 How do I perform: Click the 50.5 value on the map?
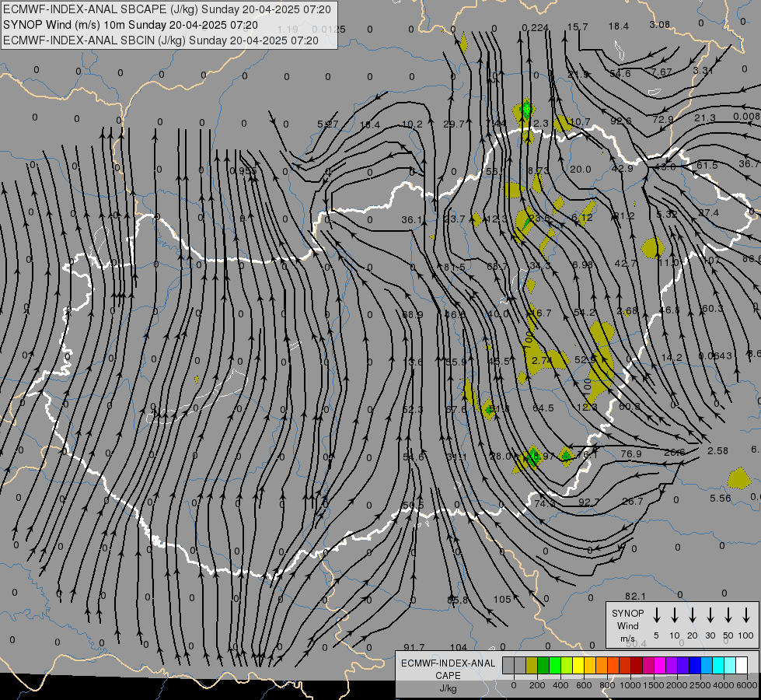414,506
